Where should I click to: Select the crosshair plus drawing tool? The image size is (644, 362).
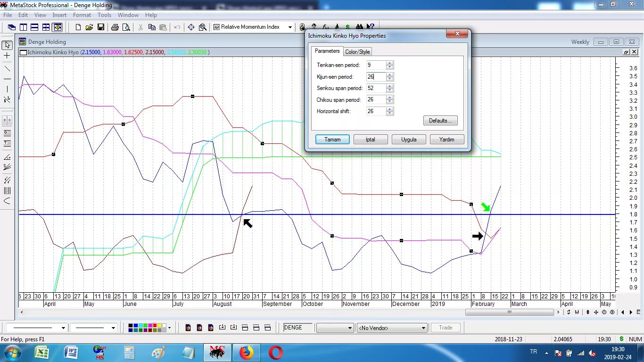pos(7,56)
